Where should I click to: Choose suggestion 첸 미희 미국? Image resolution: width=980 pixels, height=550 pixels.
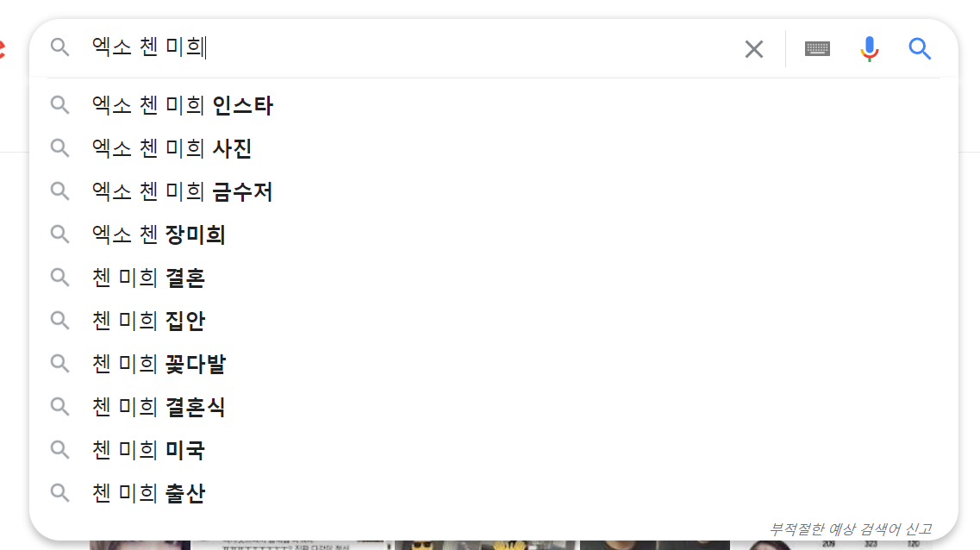pos(494,450)
